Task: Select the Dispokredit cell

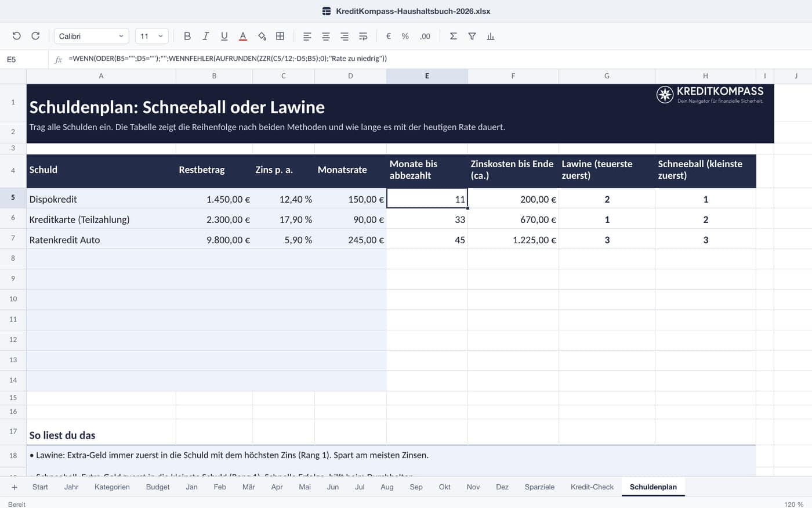Action: (101, 199)
